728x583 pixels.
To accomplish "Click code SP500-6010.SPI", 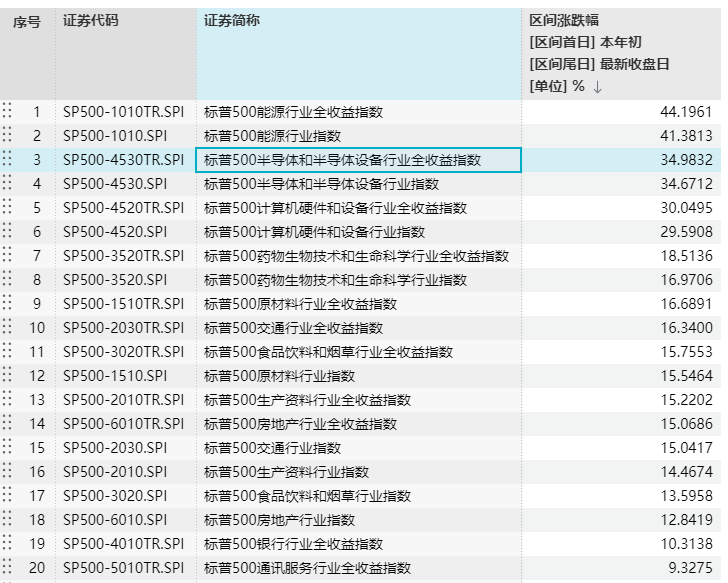I will point(115,519).
